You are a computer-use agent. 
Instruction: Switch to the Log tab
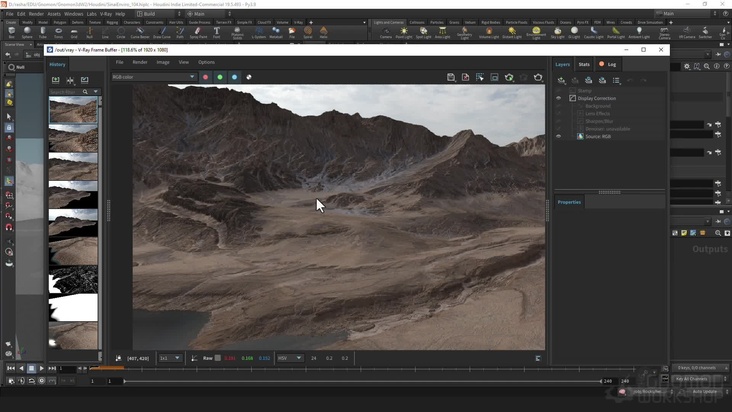[607, 64]
